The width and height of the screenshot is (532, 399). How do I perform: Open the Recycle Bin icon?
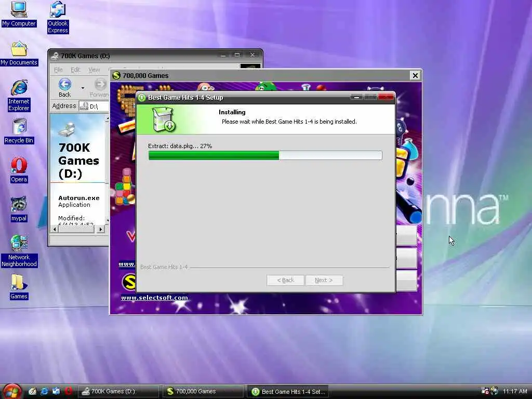[x=19, y=131]
